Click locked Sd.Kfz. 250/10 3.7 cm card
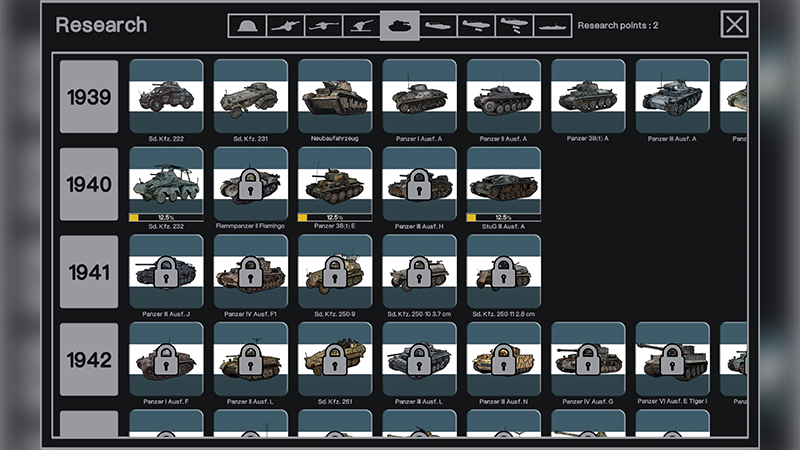The image size is (800, 450). click(419, 272)
